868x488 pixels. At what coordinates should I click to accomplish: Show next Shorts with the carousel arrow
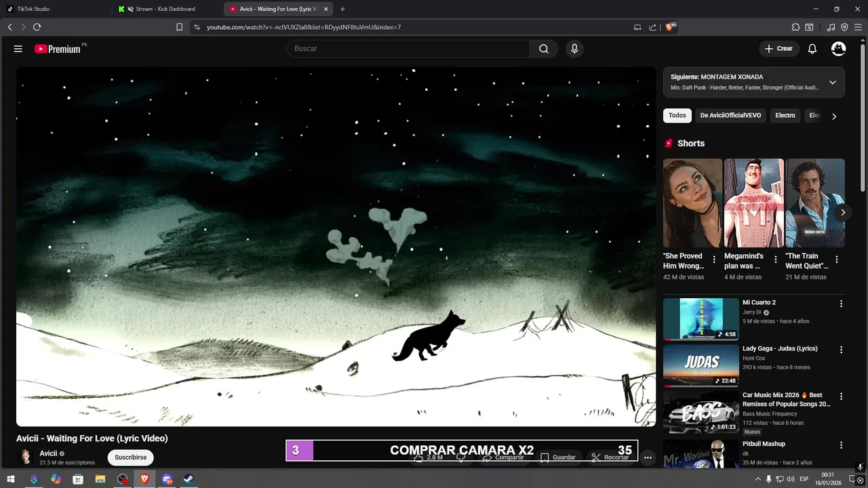pyautogui.click(x=842, y=212)
